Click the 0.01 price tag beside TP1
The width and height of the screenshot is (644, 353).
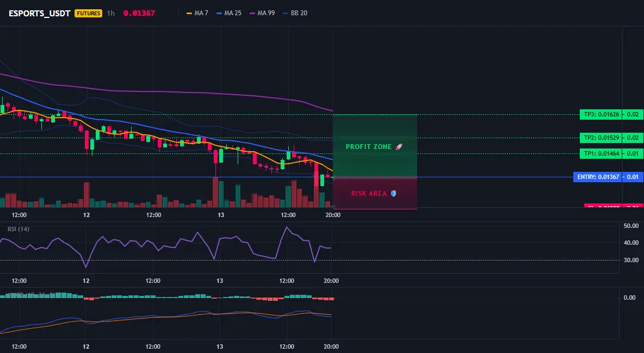point(633,154)
